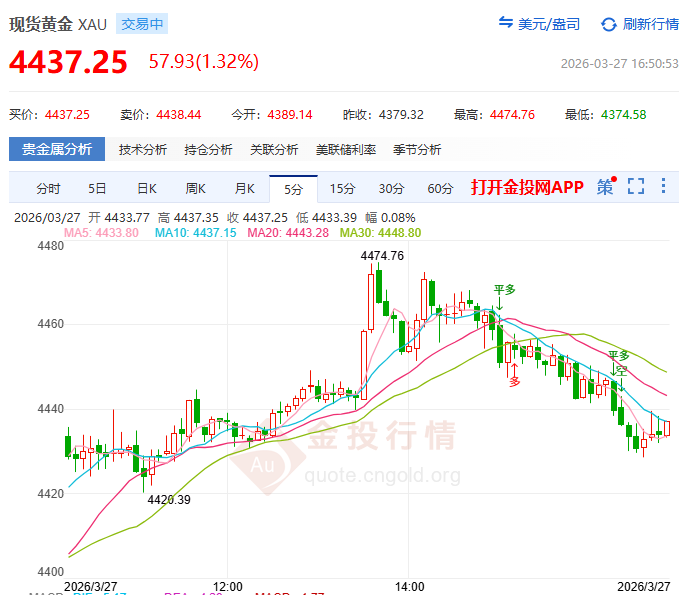Viewport: 688px width, 595px height.
Task: Select the 5日 chart period
Action: pos(97,189)
